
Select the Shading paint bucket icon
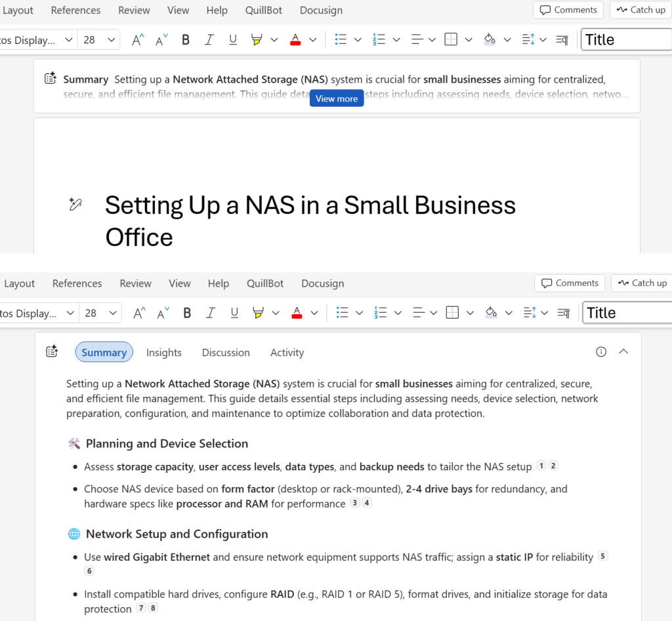(491, 39)
